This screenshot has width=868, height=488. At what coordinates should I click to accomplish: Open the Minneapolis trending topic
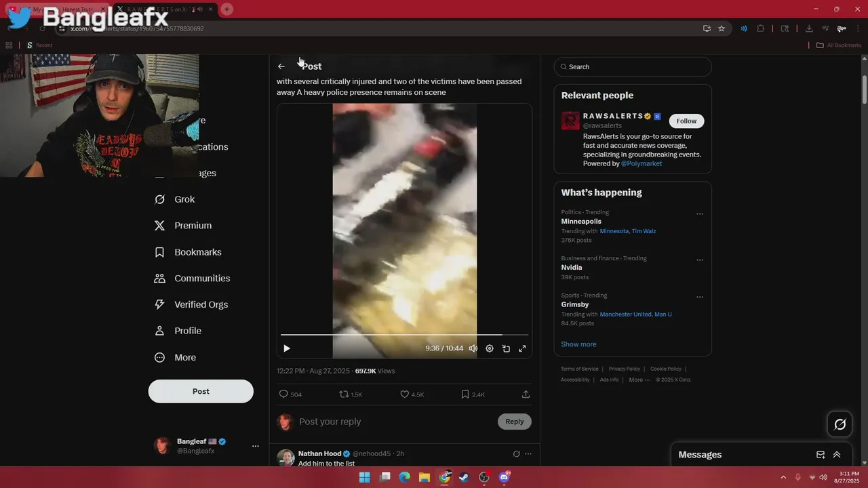581,222
